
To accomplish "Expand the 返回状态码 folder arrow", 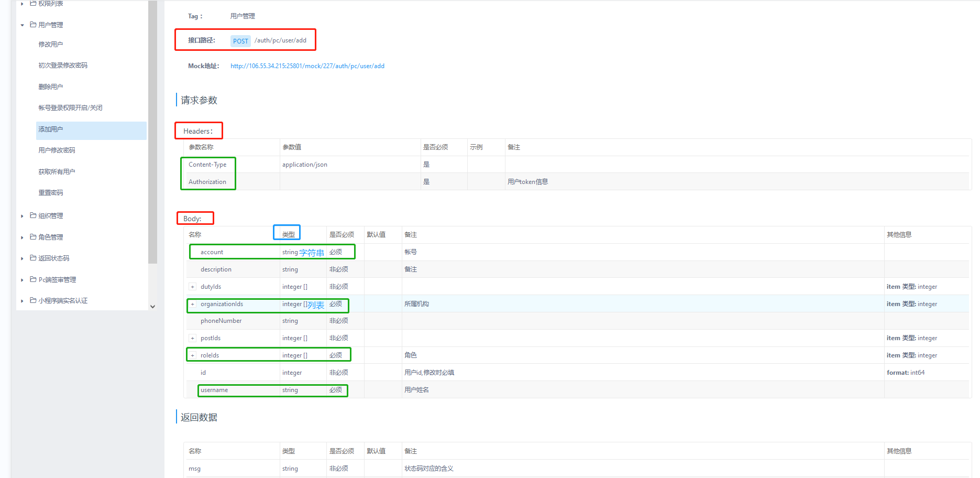I will (x=22, y=258).
